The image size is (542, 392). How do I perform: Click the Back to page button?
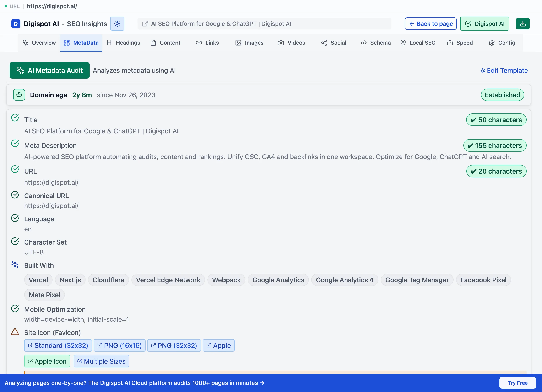tap(431, 24)
